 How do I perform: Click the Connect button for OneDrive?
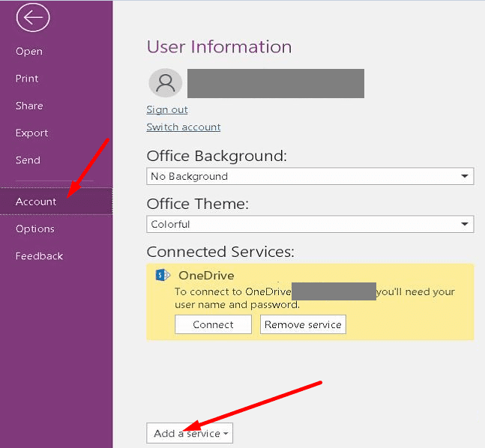(x=213, y=324)
